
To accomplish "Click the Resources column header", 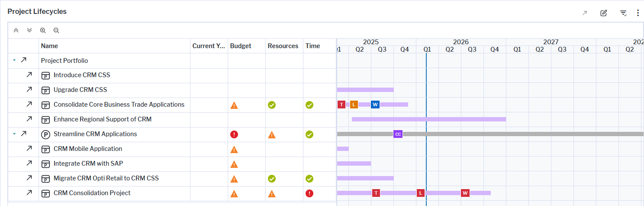I will tap(283, 46).
